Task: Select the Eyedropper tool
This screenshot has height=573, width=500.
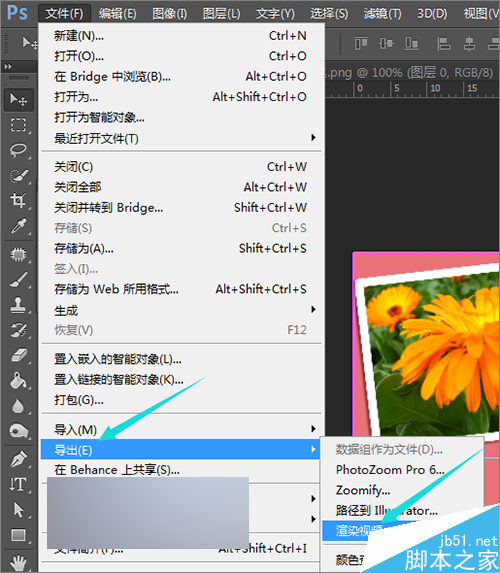Action: (18, 225)
